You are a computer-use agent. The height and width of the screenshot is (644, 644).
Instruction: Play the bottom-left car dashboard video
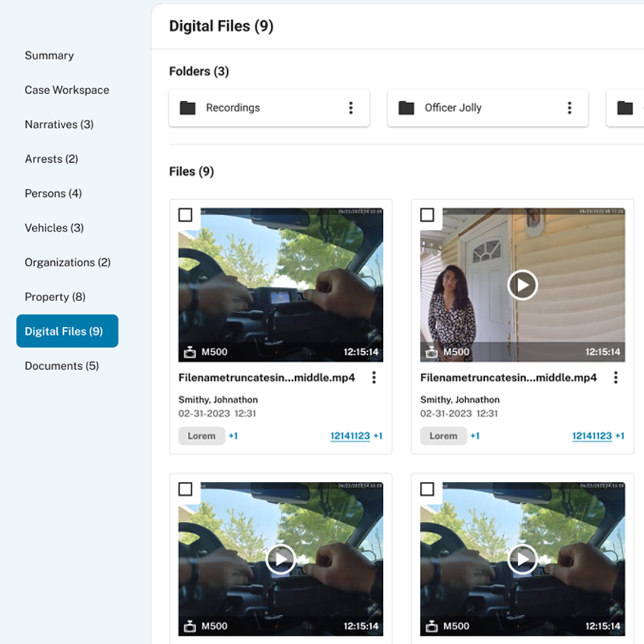coord(280,559)
